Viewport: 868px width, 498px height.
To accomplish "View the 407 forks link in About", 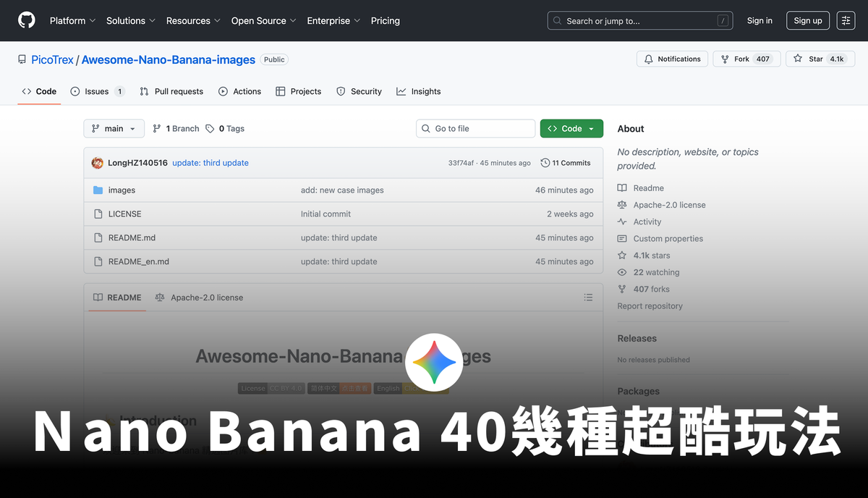I will point(644,289).
